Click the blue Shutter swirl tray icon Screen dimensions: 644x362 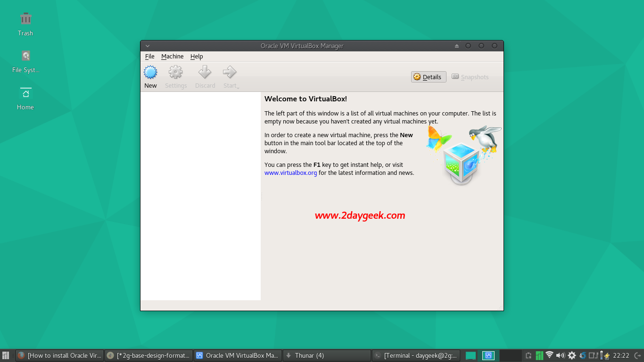[583, 355]
